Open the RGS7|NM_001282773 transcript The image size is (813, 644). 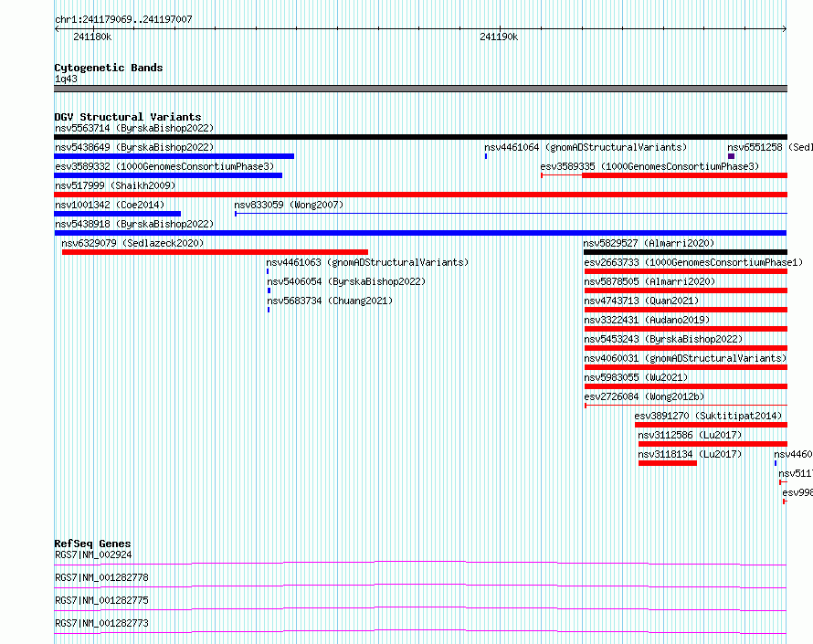(x=101, y=623)
